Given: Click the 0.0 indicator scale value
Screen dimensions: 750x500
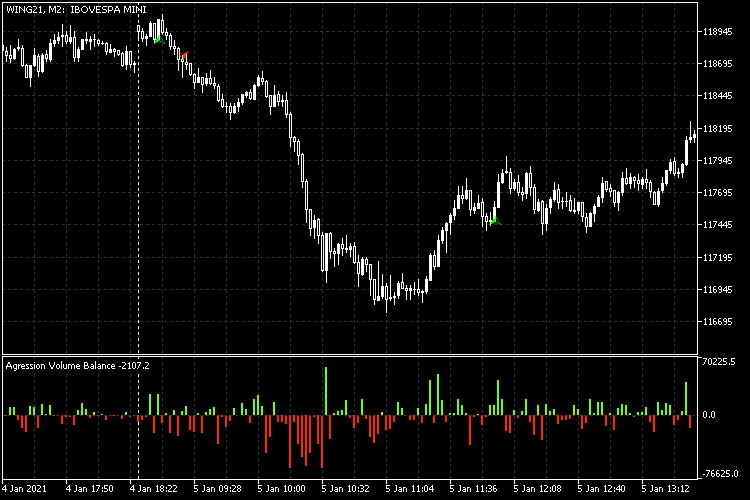Looking at the screenshot, I should tap(709, 415).
